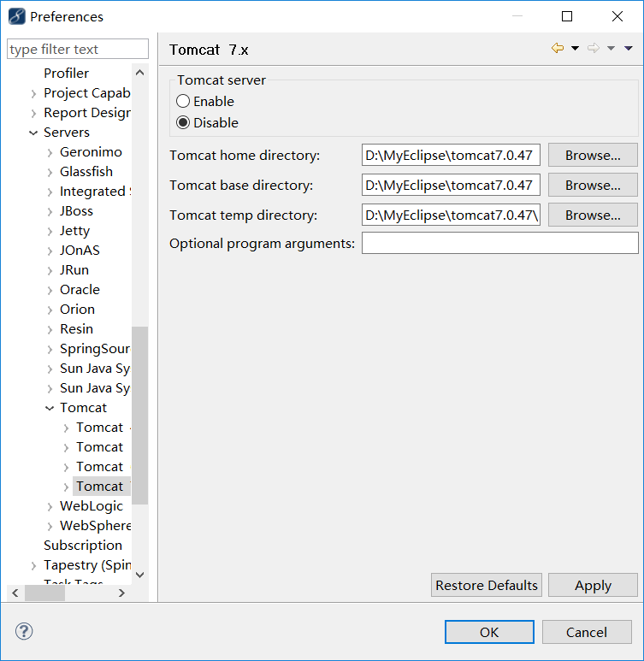Click the forward navigation arrow icon

click(x=593, y=49)
